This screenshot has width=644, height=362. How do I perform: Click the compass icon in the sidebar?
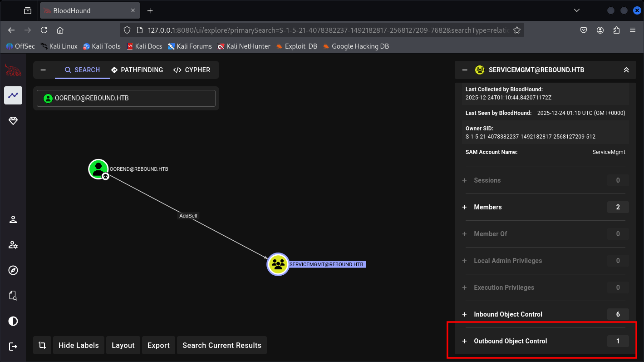pos(13,271)
